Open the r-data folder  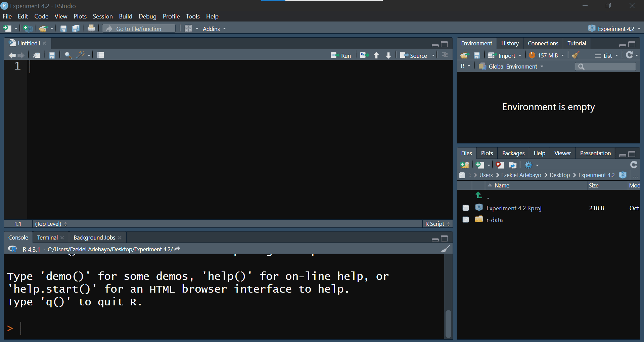(x=494, y=220)
